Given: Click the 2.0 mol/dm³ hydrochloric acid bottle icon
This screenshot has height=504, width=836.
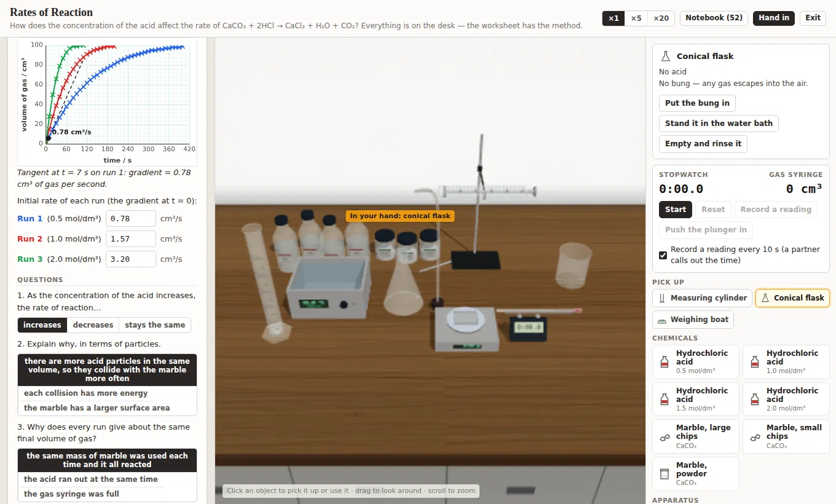Looking at the screenshot, I should (x=755, y=400).
